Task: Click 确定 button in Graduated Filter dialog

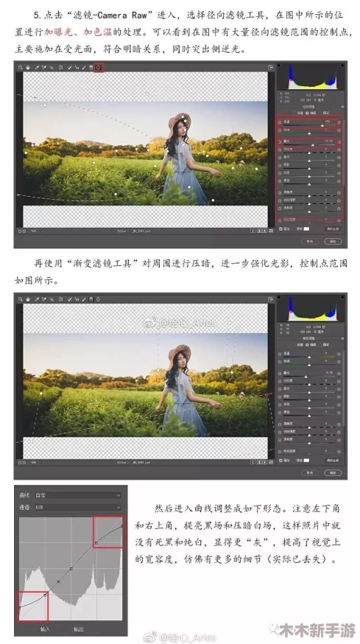Action: pyautogui.click(x=333, y=473)
